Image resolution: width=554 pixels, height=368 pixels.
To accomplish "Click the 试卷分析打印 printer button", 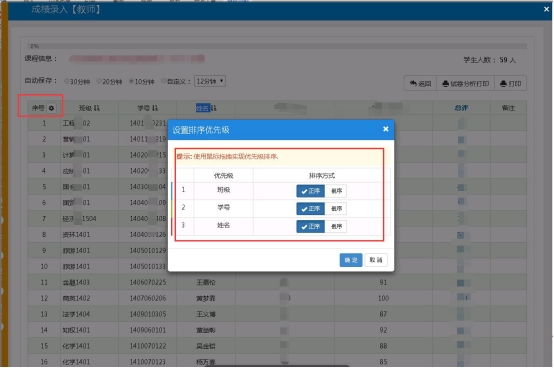I will click(465, 83).
